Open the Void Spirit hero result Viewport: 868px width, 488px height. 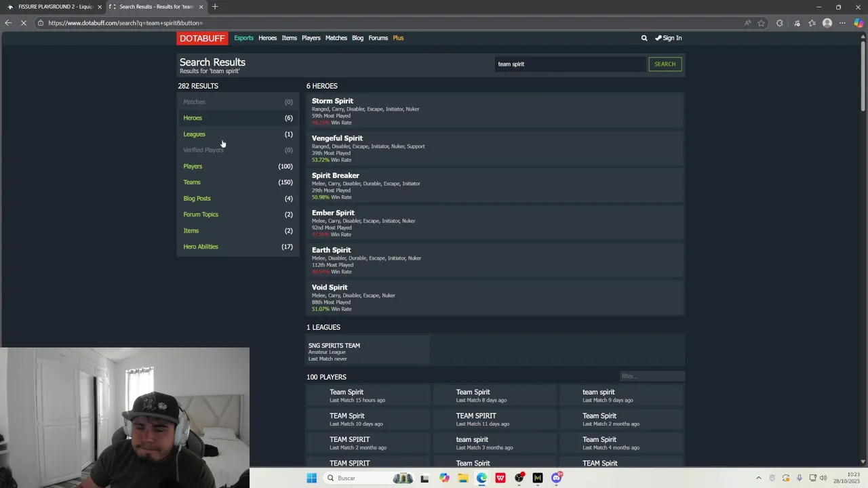[x=330, y=287]
